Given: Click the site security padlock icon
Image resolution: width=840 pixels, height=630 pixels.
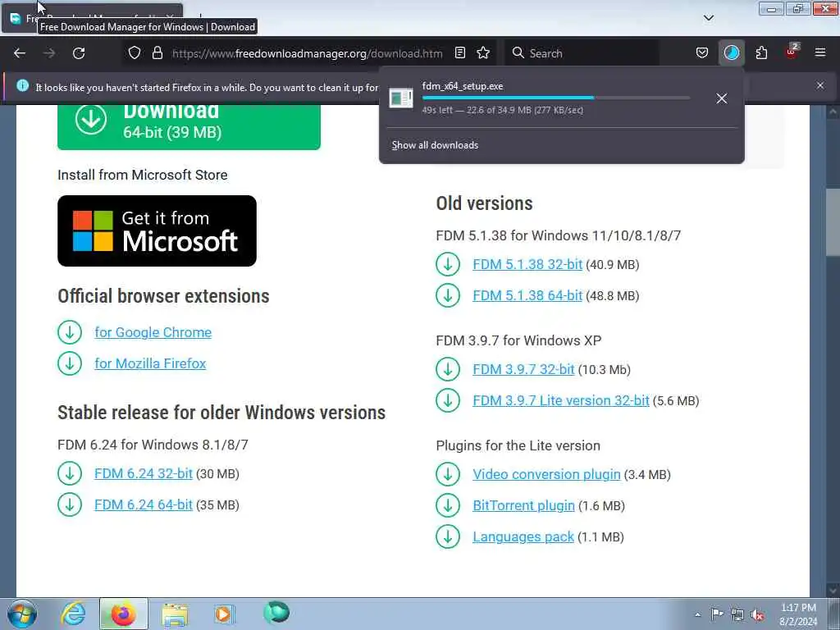Looking at the screenshot, I should [x=157, y=53].
